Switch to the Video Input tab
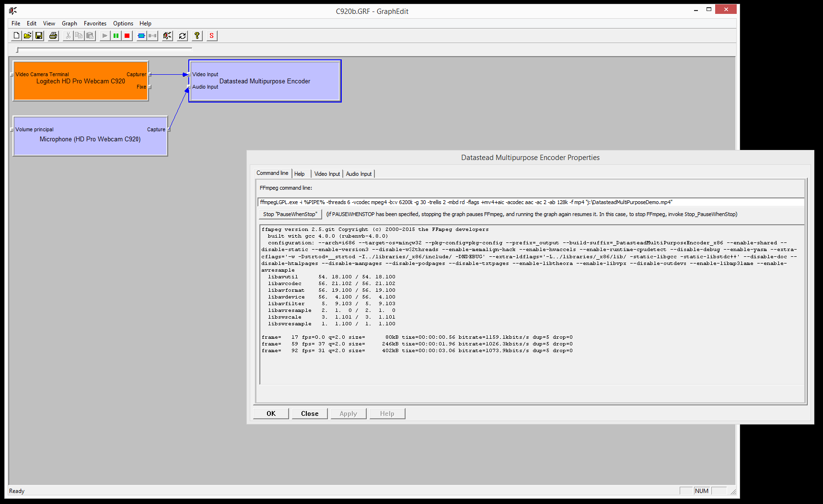 [327, 173]
